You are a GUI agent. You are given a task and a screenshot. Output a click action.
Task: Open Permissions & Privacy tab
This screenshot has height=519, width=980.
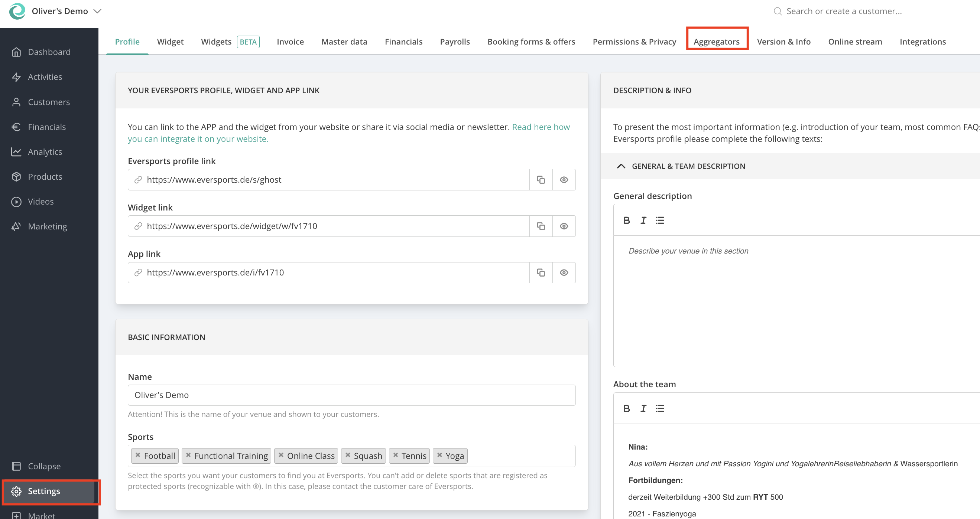(634, 42)
